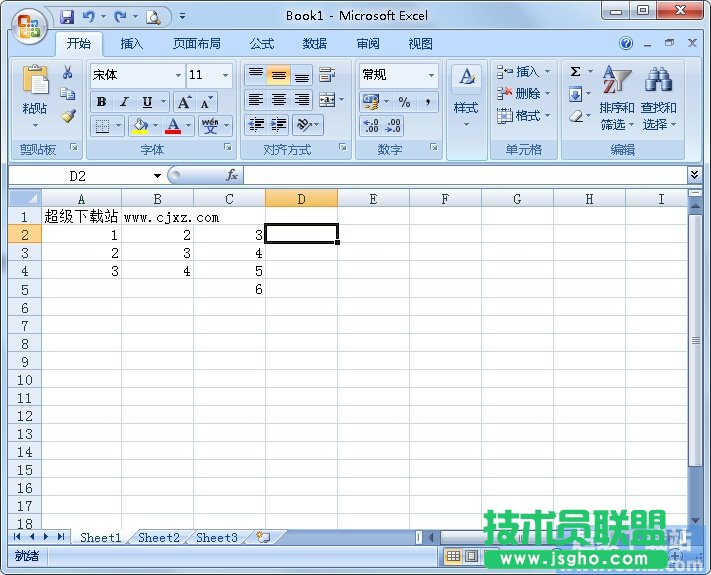Click the Save icon in quick access toolbar

[x=67, y=16]
